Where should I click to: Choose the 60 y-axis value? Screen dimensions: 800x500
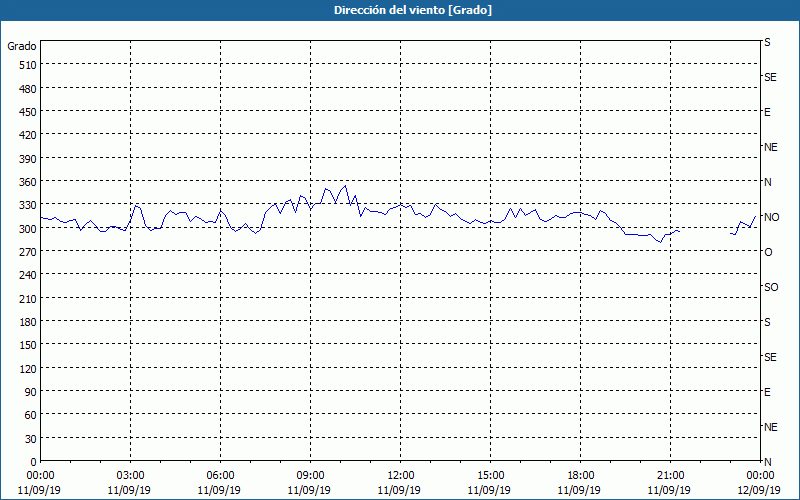click(x=31, y=415)
